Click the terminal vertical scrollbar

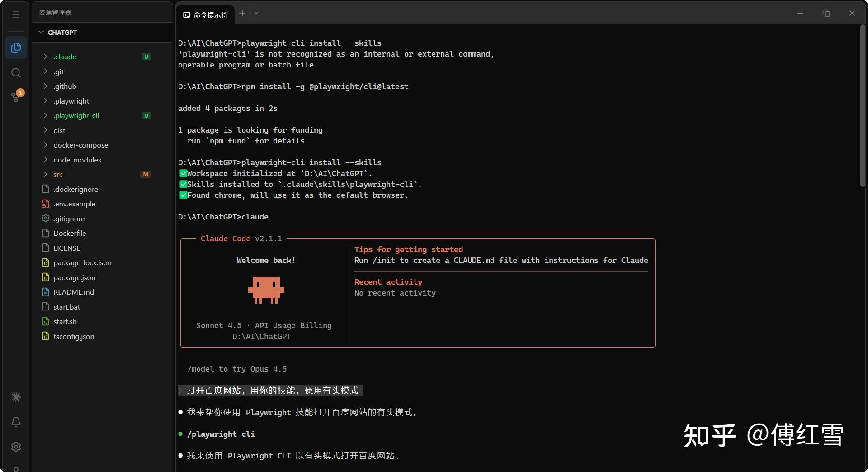(863, 106)
